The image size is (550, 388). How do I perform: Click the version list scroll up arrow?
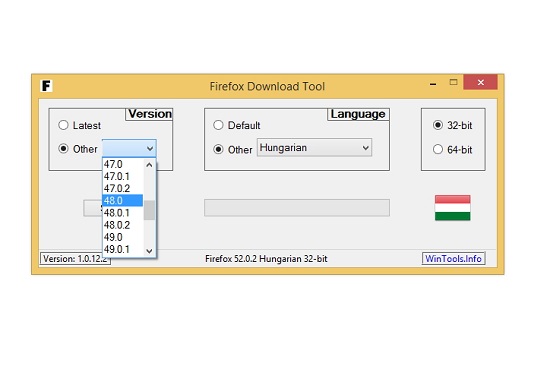pos(149,165)
